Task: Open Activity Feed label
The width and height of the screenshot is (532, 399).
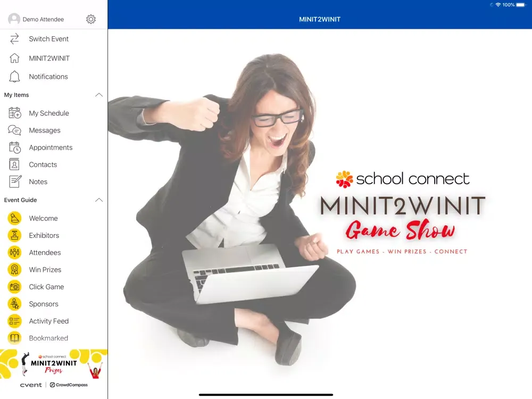Action: point(49,321)
